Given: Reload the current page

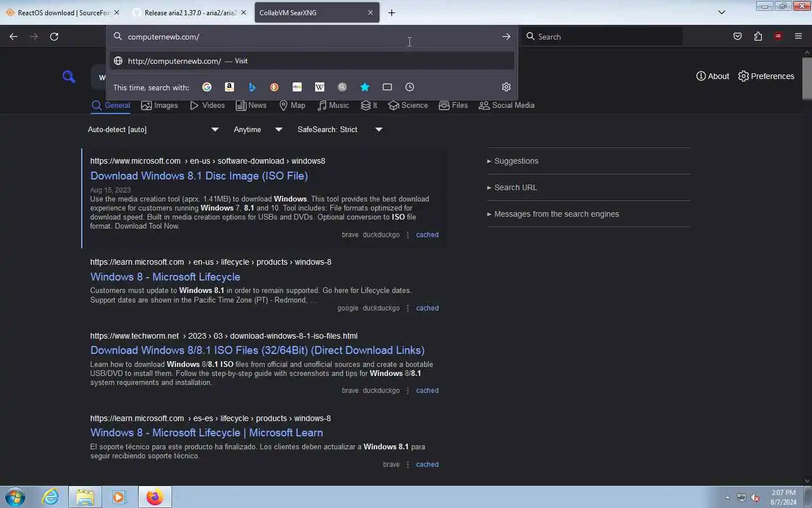Looking at the screenshot, I should click(54, 37).
